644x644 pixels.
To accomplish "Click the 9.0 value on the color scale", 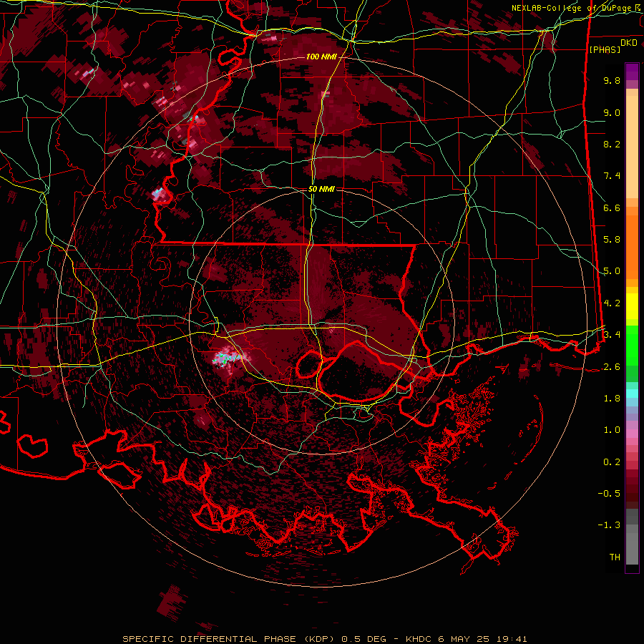I will 612,112.
